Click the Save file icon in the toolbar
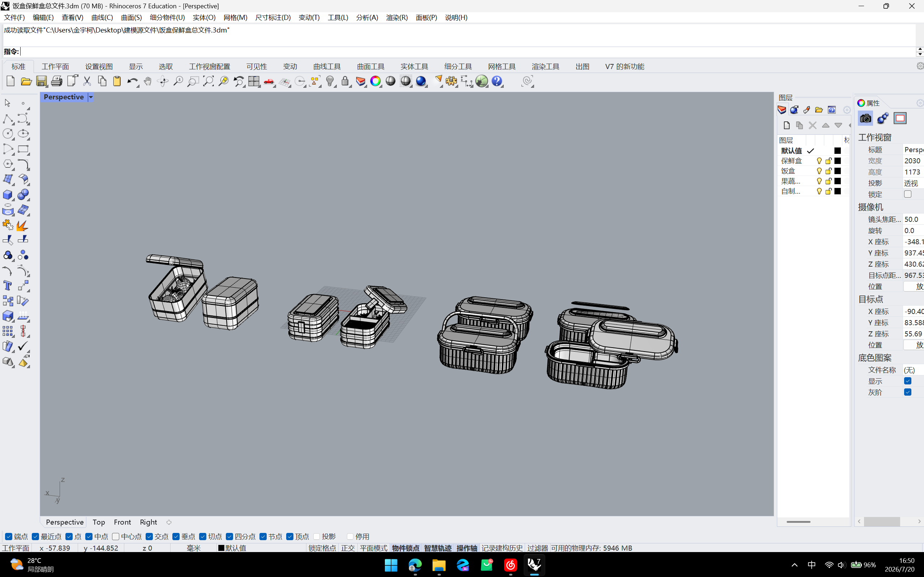924x577 pixels. pos(41,81)
